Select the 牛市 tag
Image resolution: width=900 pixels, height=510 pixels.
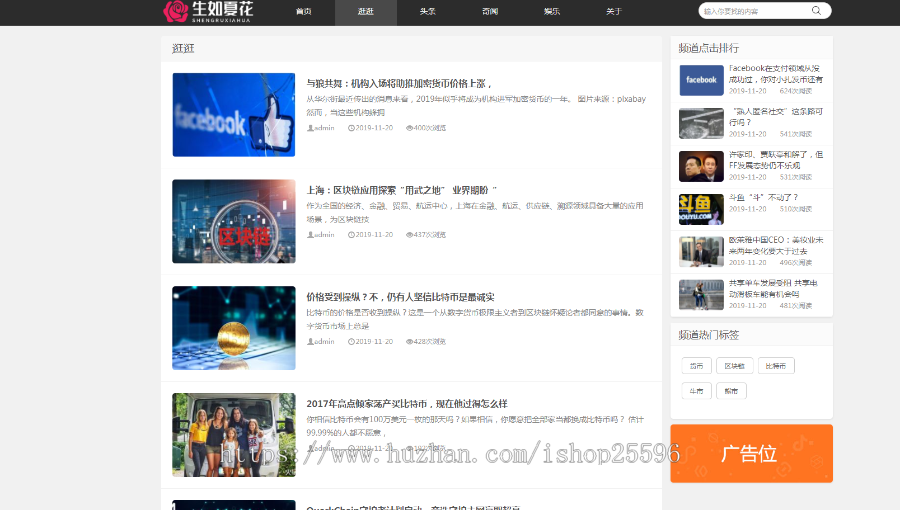[696, 391]
